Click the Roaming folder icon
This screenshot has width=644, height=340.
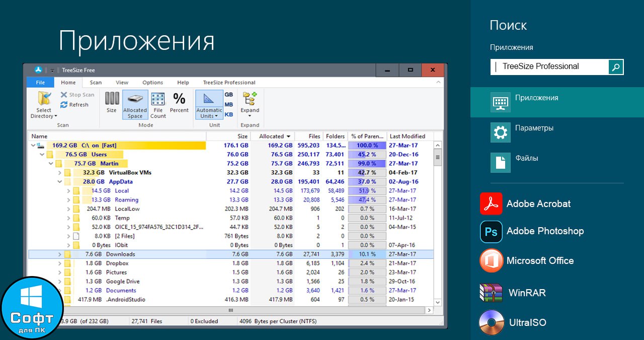(x=76, y=200)
